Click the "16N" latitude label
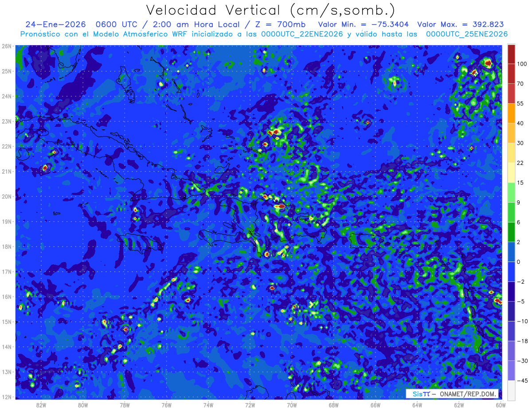 coord(7,297)
